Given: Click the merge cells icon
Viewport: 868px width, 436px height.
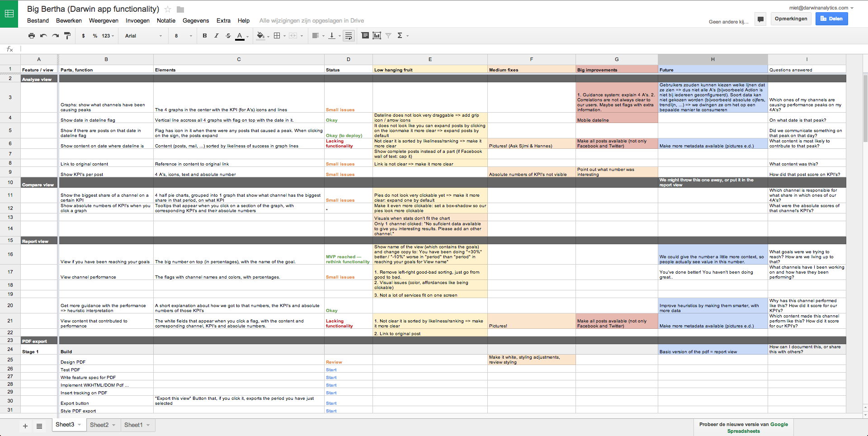Looking at the screenshot, I should coord(293,36).
